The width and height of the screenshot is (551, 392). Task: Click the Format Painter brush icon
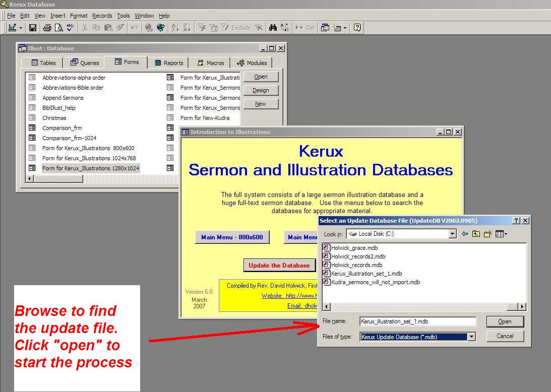pos(120,28)
